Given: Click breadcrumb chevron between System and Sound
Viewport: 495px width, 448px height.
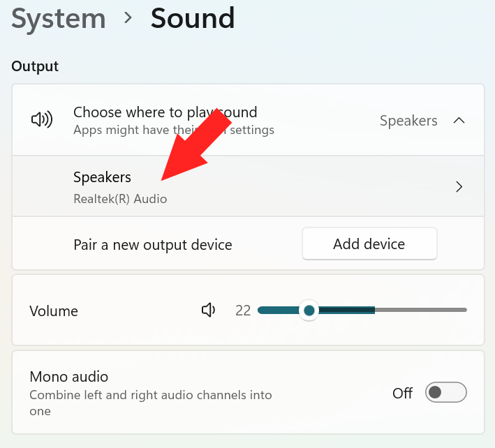Looking at the screenshot, I should 128,18.
